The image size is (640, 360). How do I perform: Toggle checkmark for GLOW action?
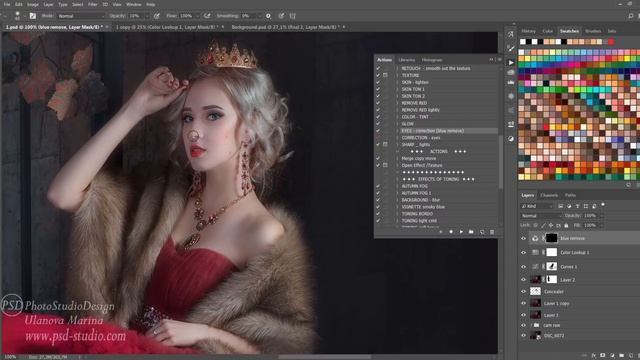pyautogui.click(x=378, y=124)
